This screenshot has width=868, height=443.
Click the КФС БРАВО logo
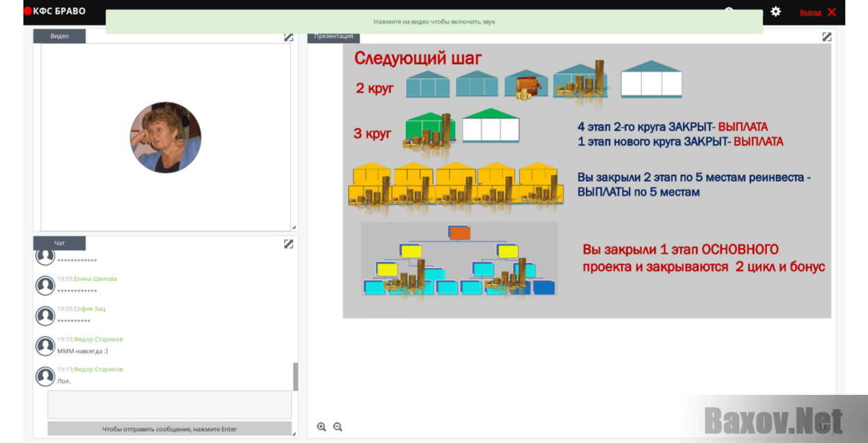(x=57, y=12)
